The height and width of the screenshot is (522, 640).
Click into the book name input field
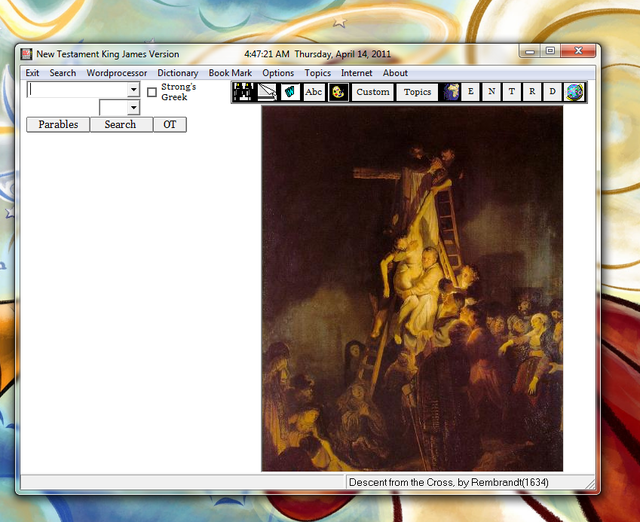pos(78,89)
